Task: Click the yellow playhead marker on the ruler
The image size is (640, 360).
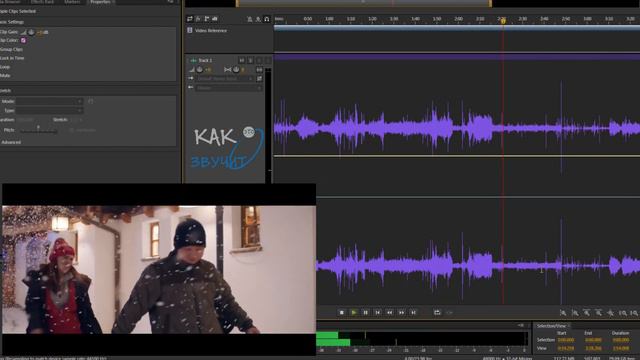Action: click(x=503, y=20)
